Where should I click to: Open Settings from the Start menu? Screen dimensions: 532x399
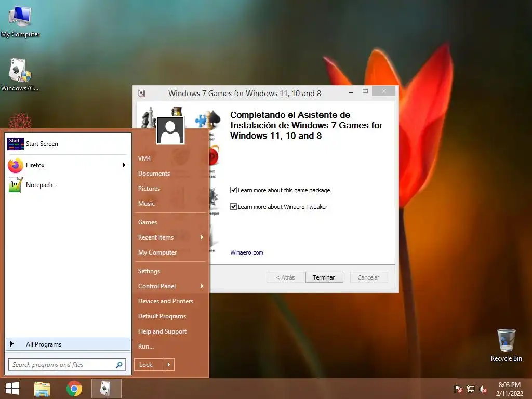149,271
